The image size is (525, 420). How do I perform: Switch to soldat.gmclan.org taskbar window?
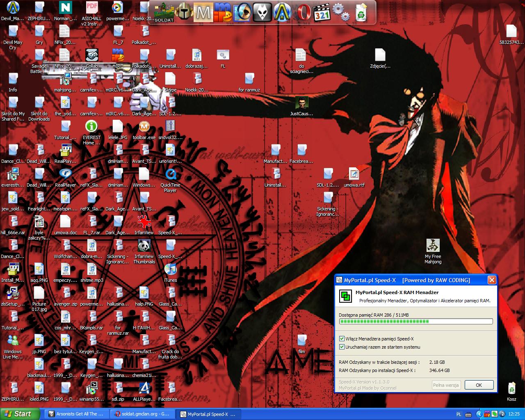point(142,414)
